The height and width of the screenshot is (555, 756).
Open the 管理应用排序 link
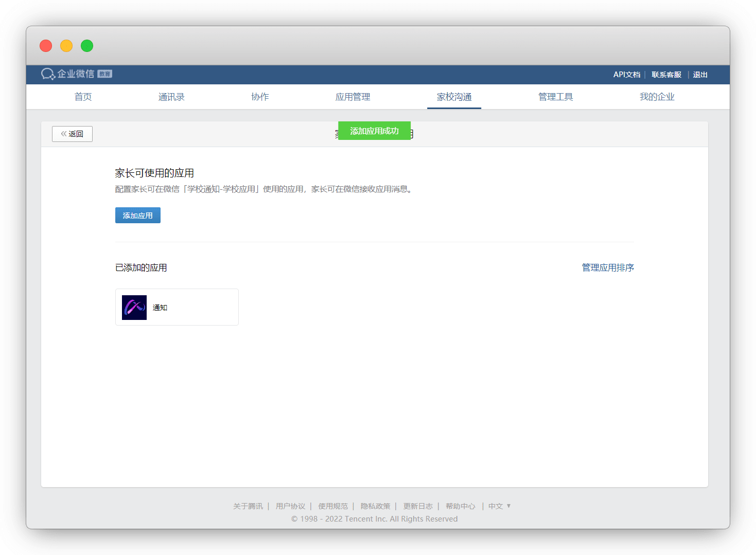[608, 267]
